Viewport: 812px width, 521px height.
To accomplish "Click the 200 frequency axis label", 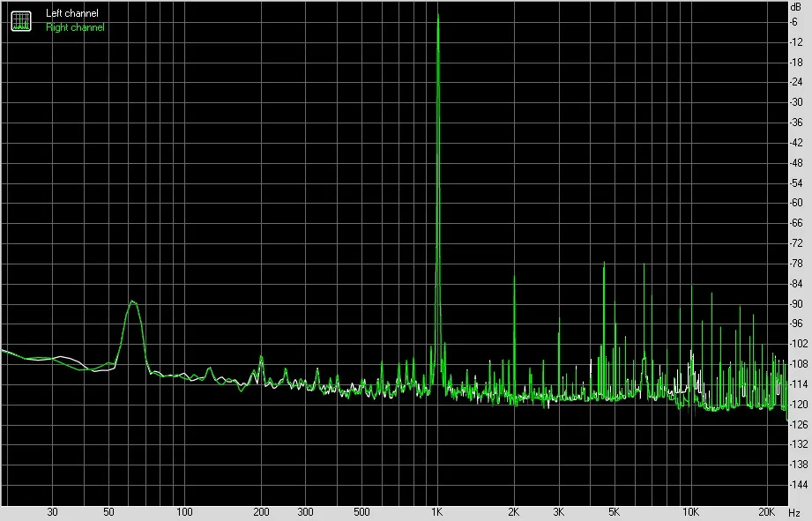I will 261,512.
